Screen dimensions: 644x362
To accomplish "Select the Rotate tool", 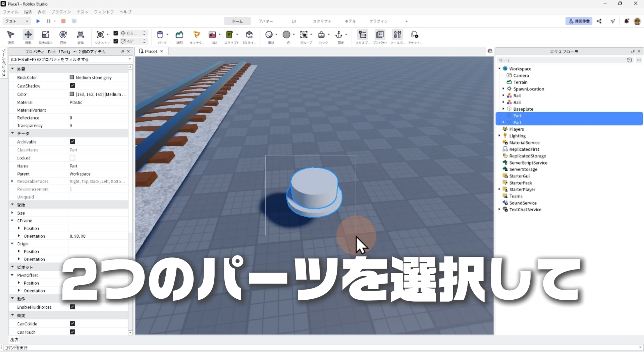I will point(63,35).
